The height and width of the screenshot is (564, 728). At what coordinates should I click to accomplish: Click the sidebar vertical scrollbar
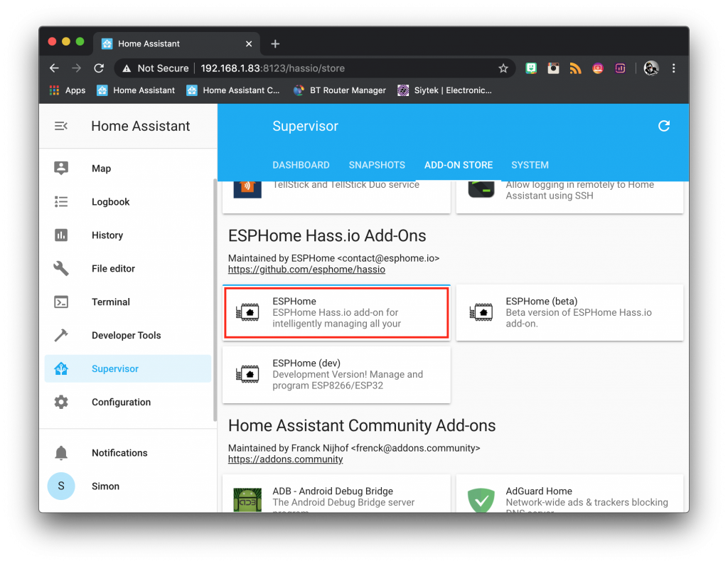pos(215,299)
